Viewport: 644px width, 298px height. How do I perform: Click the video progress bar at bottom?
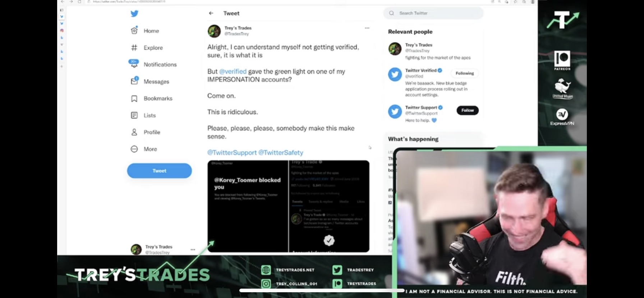click(x=322, y=290)
